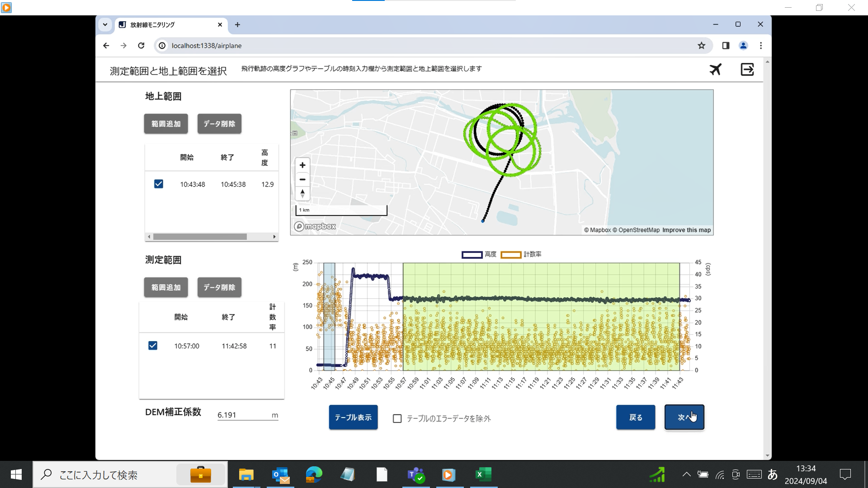
Task: Bookmark this page with star icon
Action: point(701,46)
